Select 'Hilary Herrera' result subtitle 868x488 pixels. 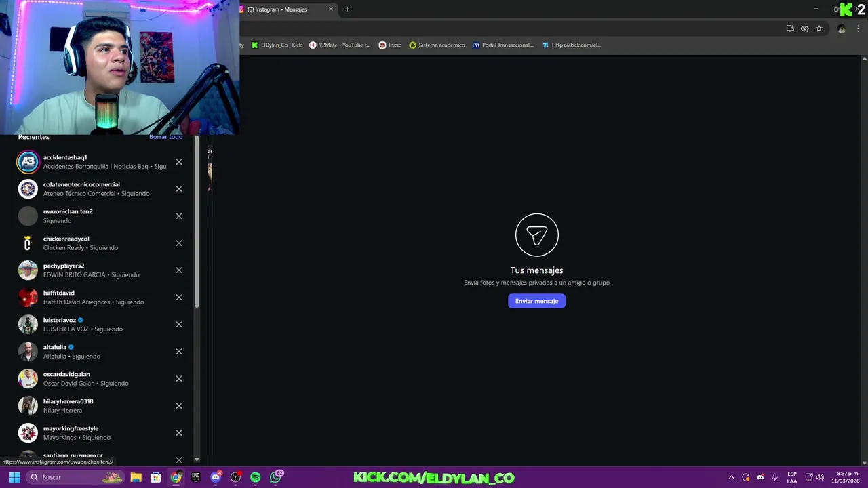(x=62, y=410)
